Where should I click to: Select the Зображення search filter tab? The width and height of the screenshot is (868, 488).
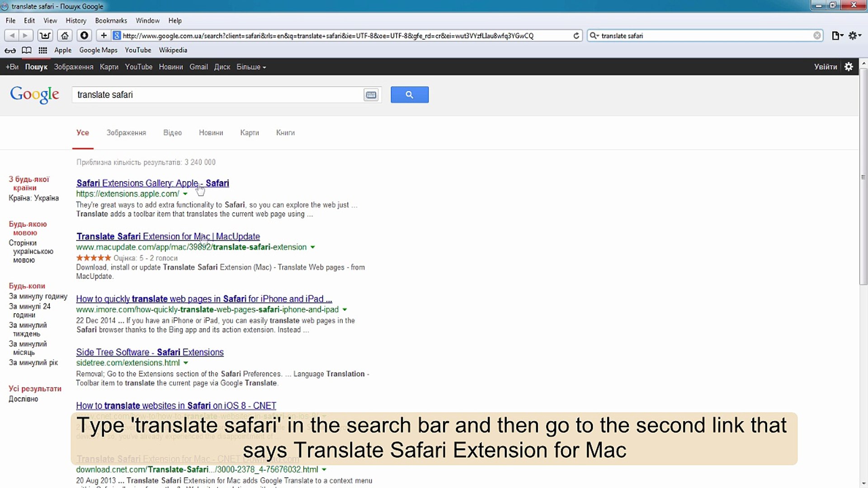coord(126,132)
